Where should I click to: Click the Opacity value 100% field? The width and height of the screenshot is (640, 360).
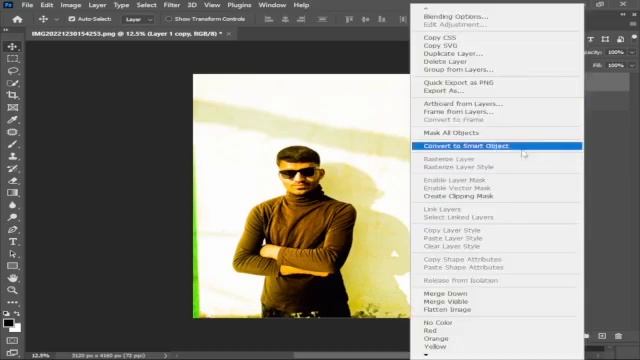616,52
